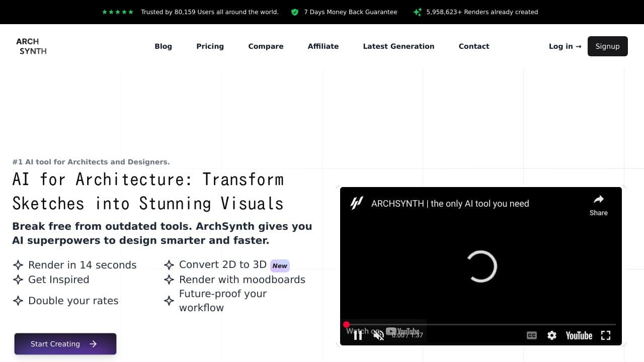Screen dimensions: 644x362
Task: Click the green five-star rating
Action: tap(118, 12)
